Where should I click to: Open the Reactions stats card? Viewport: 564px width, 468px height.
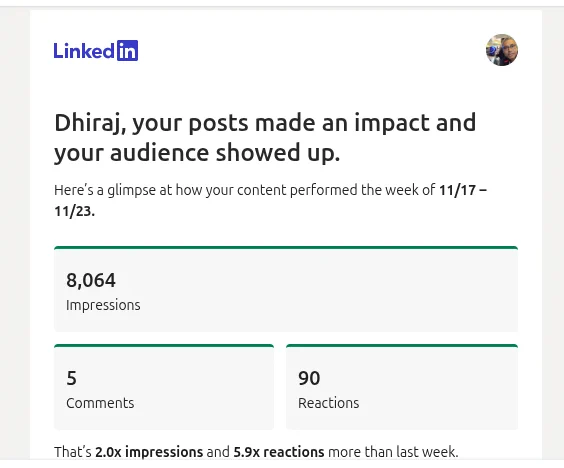pos(402,387)
